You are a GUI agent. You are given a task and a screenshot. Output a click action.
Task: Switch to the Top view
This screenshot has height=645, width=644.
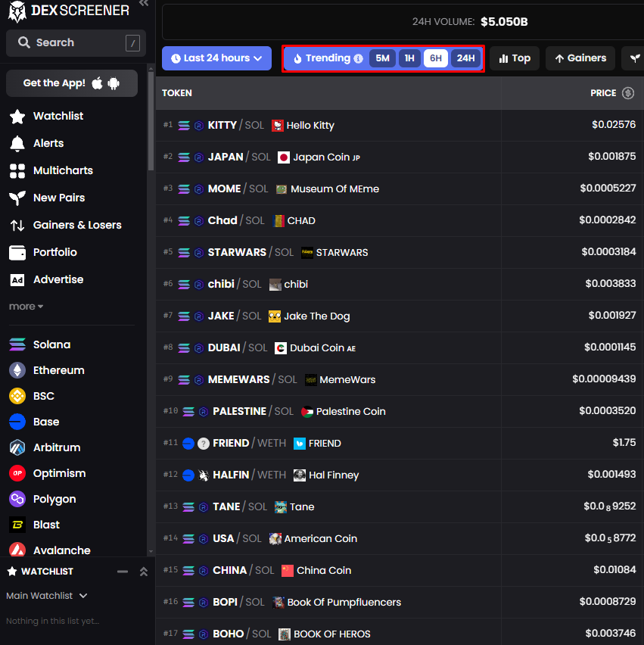coord(514,58)
